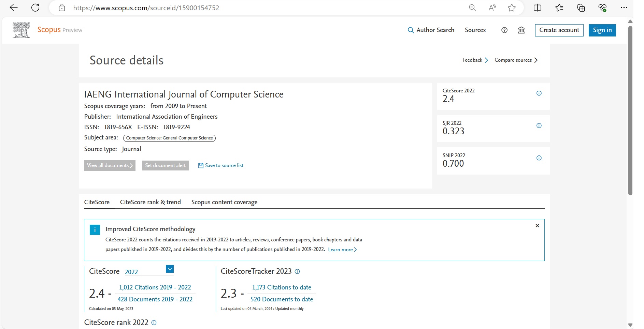Show info for CiteScore 2022 metric
The height and width of the screenshot is (329, 644).
(x=539, y=93)
